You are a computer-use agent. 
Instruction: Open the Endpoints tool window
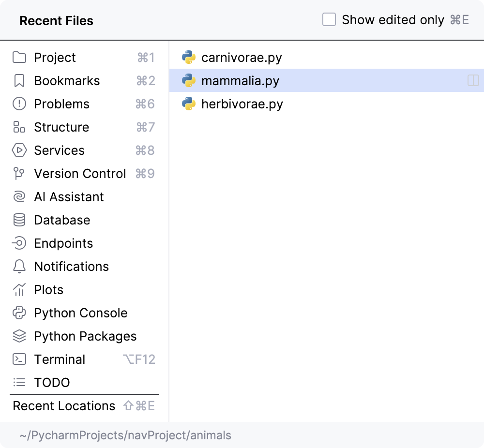[63, 243]
